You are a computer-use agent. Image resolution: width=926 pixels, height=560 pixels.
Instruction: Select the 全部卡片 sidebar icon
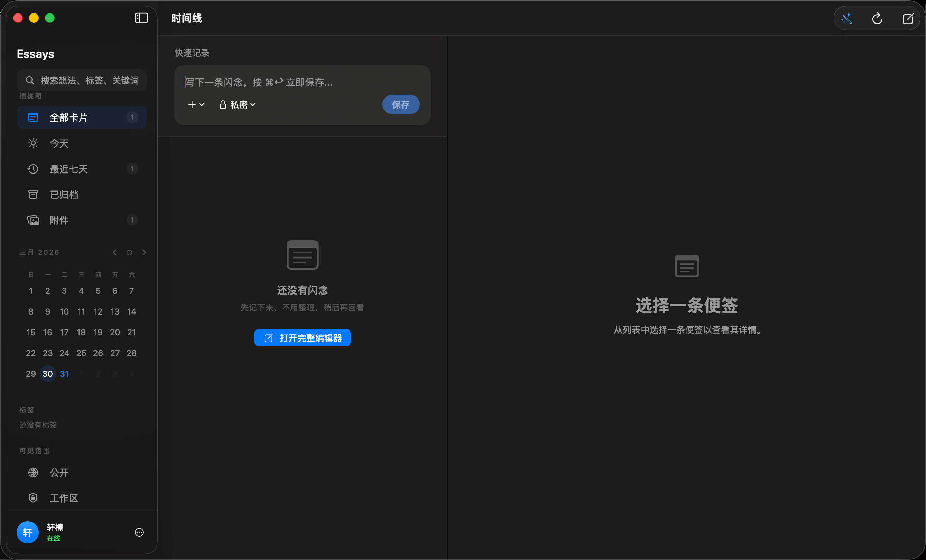33,117
